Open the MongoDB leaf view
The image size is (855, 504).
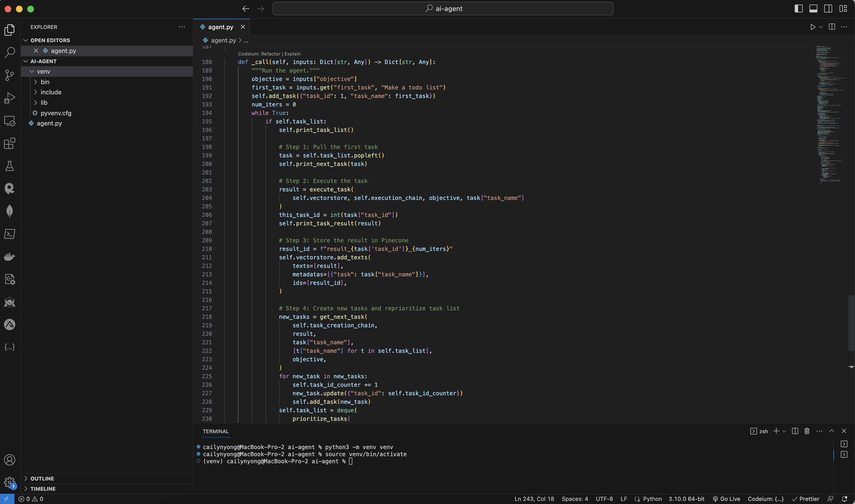[x=10, y=211]
